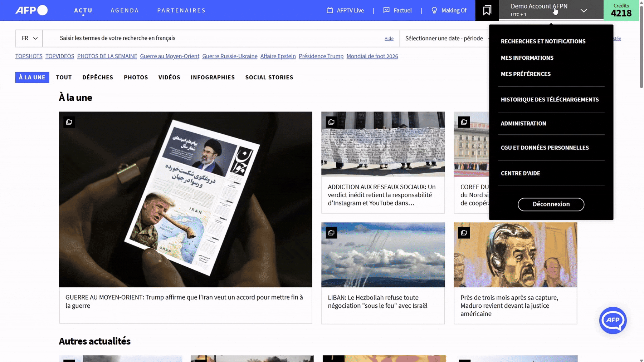Click the AFP logo in header
The image size is (644, 362).
click(31, 10)
